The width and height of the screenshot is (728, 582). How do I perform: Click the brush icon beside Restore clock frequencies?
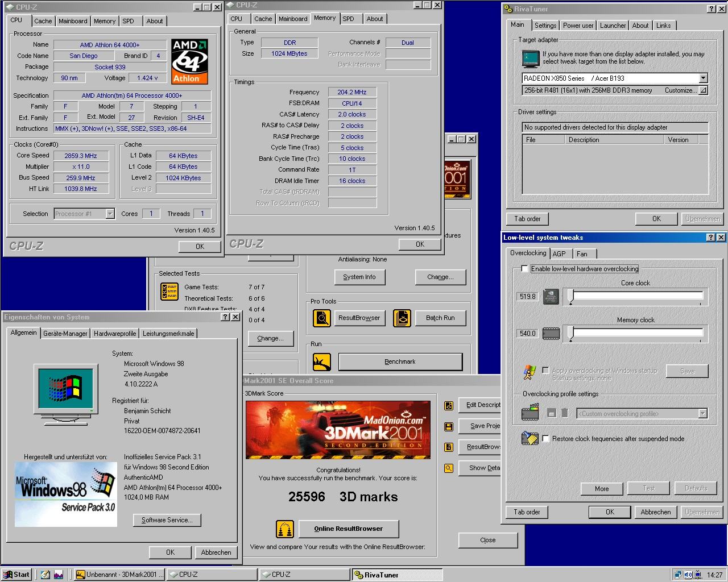pyautogui.click(x=530, y=438)
